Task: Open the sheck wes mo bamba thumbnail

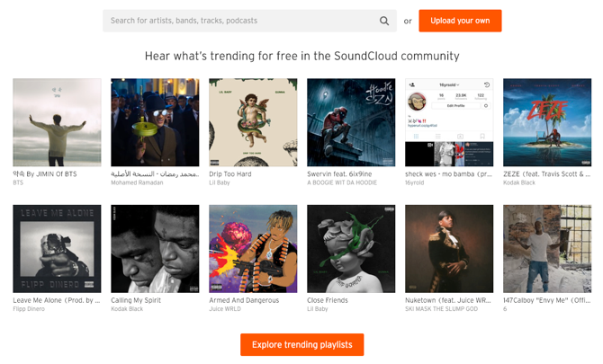Action: tap(449, 122)
